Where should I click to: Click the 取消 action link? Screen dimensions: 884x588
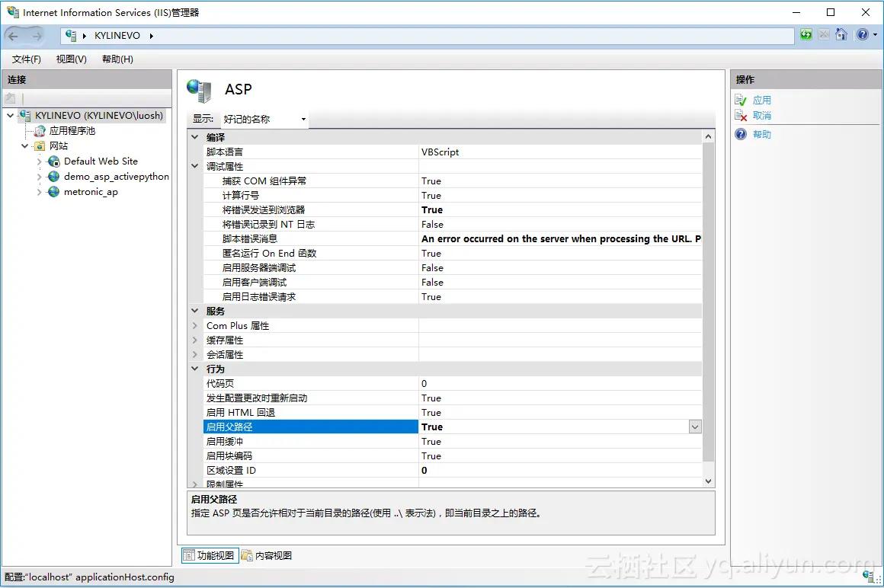[x=761, y=116]
